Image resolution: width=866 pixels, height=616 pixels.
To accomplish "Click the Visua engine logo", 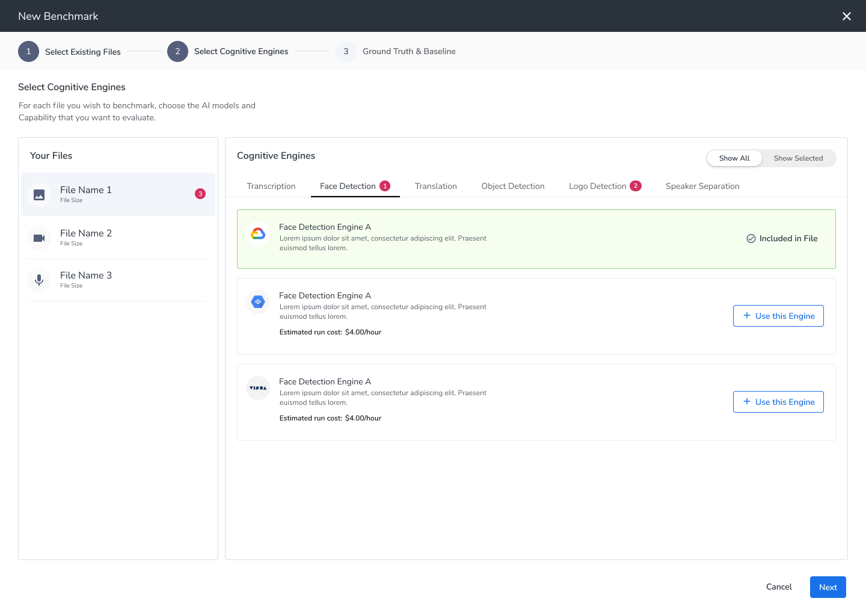I will [x=258, y=388].
